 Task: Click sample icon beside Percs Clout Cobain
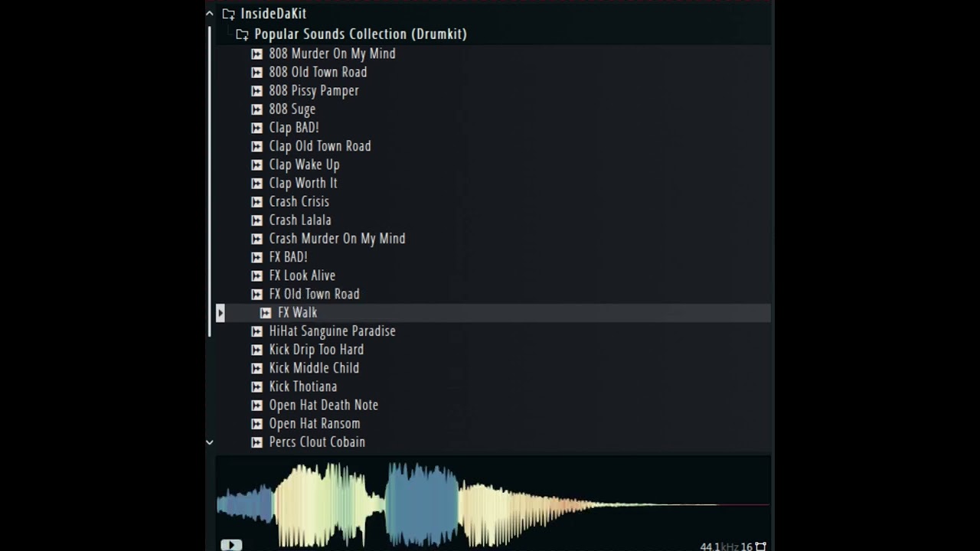coord(257,442)
